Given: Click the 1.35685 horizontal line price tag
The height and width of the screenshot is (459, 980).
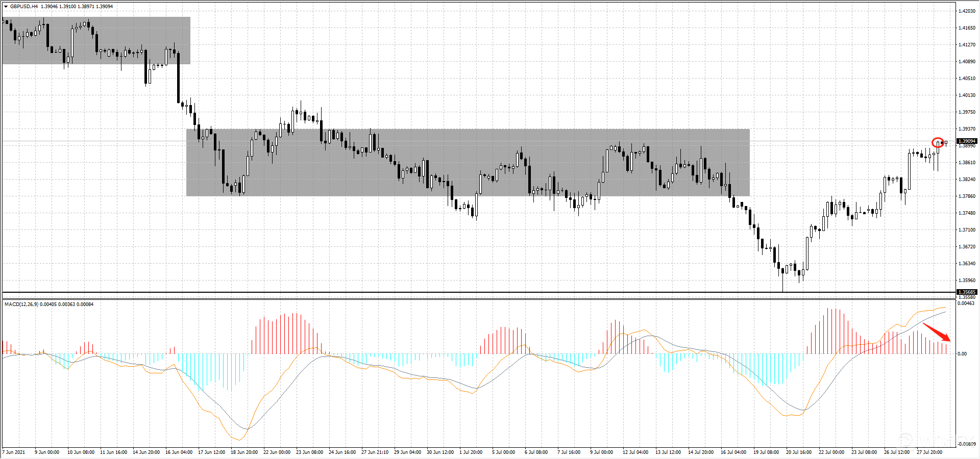Looking at the screenshot, I should pos(967,292).
